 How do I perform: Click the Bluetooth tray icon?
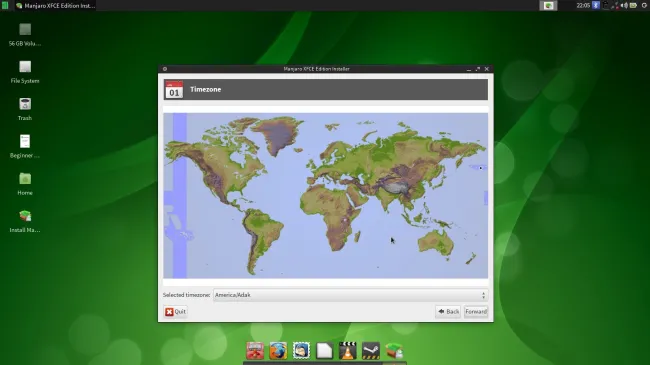click(x=596, y=5)
